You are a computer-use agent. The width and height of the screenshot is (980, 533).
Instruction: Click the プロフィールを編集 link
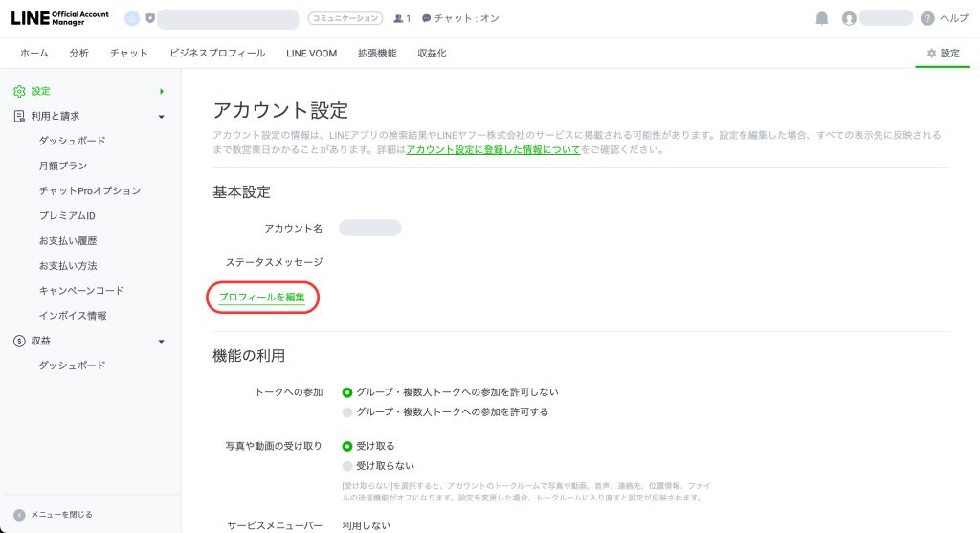coord(261,298)
